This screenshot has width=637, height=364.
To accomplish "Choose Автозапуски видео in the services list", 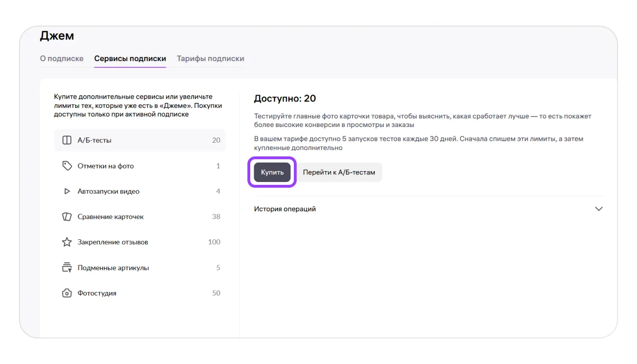I will click(109, 191).
